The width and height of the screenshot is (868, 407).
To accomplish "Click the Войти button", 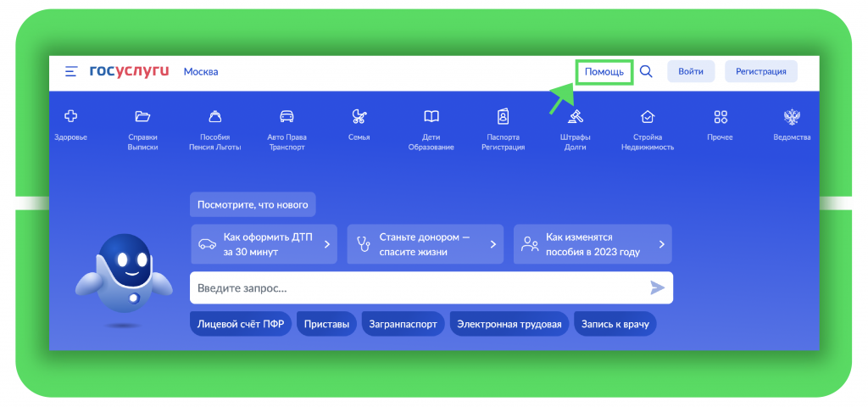I will tap(691, 71).
